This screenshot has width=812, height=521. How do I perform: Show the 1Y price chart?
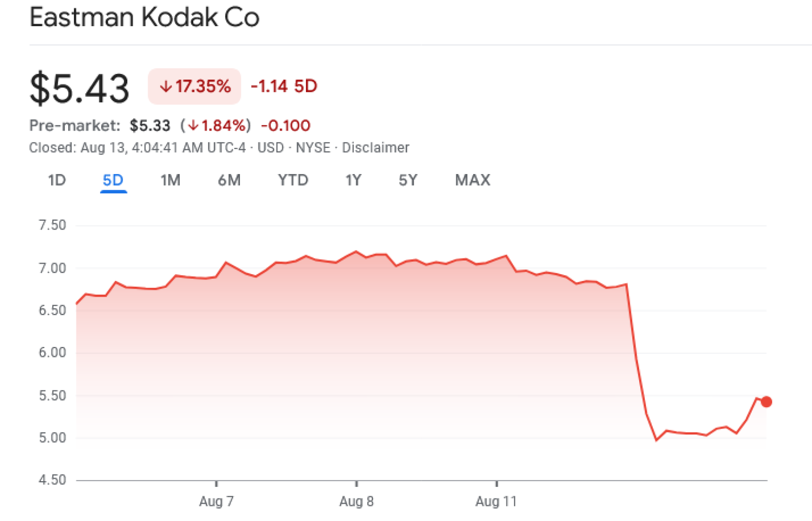pyautogui.click(x=353, y=180)
